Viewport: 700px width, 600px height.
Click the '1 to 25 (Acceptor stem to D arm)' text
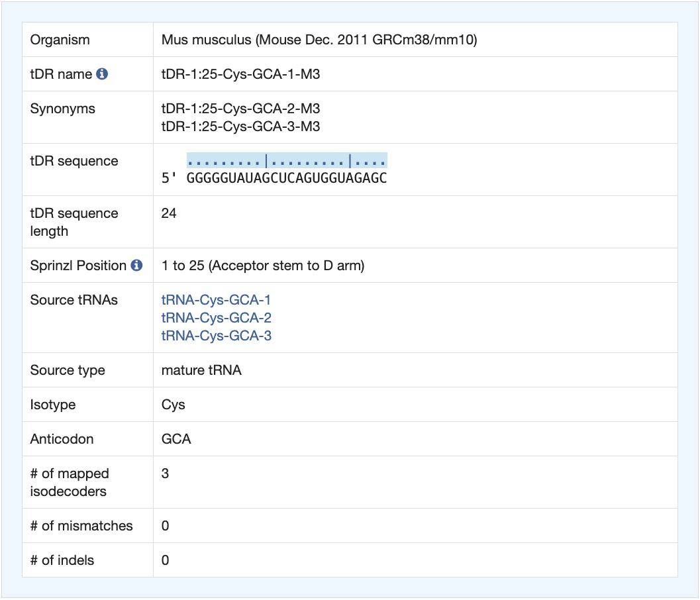[x=262, y=266]
